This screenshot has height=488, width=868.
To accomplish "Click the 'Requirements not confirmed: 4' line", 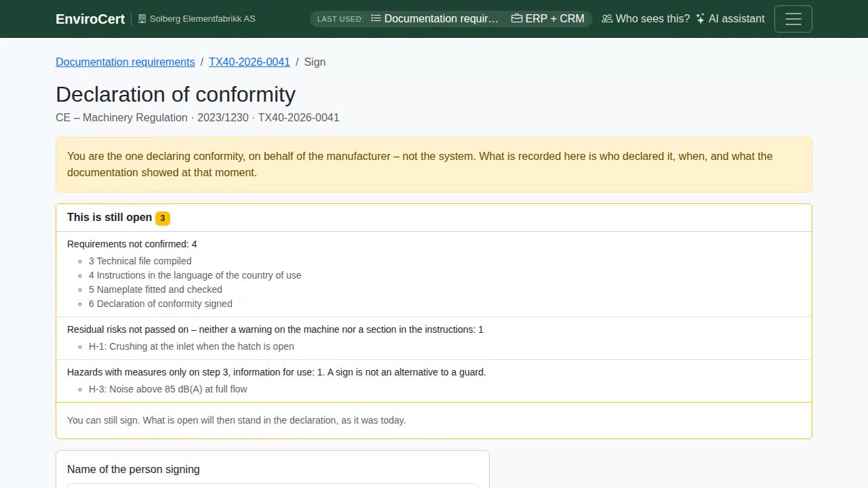I will 132,244.
